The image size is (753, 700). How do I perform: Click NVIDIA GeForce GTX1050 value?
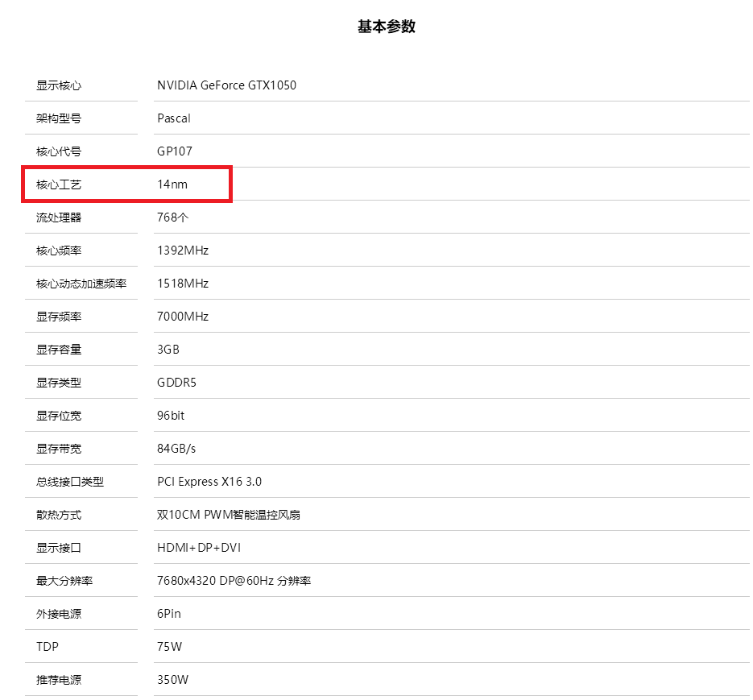tap(226, 85)
